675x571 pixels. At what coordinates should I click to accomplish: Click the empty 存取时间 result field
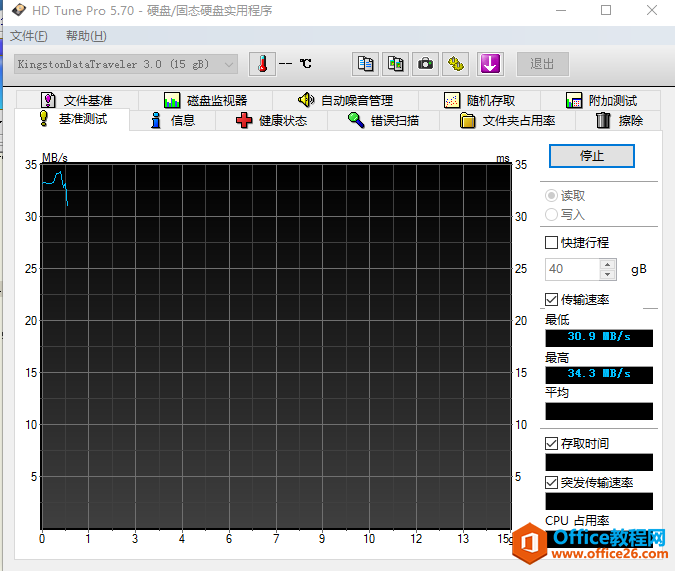(599, 462)
